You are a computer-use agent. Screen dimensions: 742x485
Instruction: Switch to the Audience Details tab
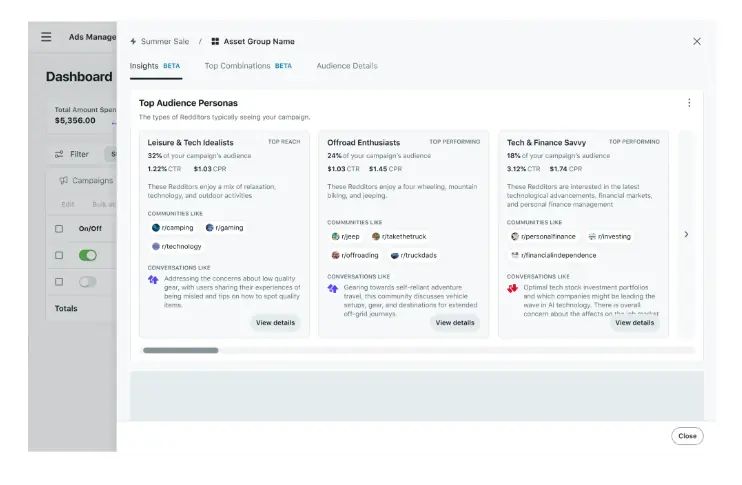coord(347,66)
